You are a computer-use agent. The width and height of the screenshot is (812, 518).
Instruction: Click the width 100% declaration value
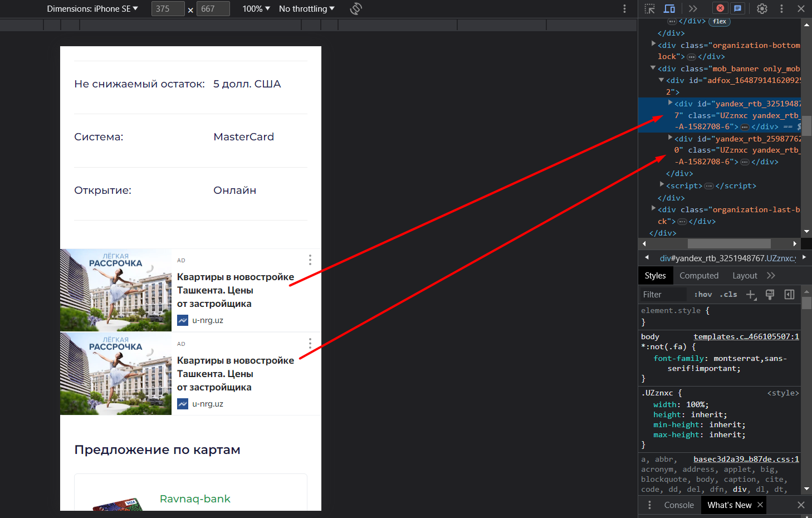(x=695, y=404)
